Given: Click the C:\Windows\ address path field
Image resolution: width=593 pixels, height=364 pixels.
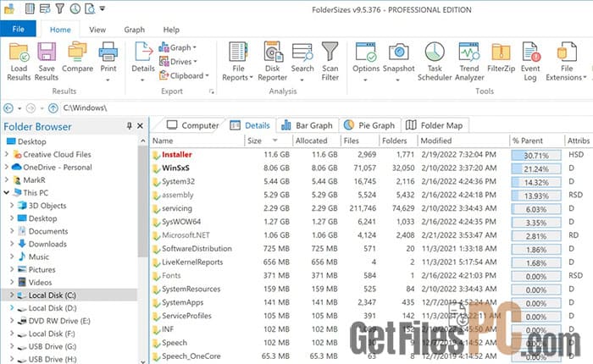Looking at the screenshot, I should tap(325, 108).
